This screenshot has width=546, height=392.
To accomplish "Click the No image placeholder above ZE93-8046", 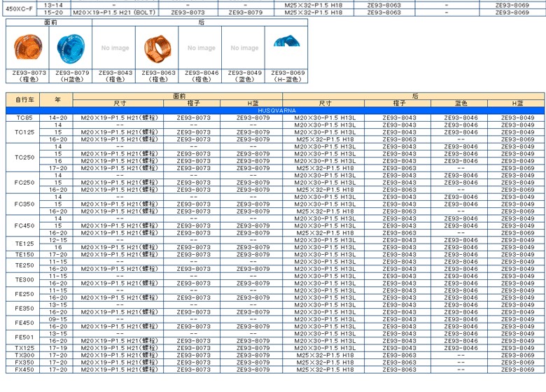I will point(202,48).
